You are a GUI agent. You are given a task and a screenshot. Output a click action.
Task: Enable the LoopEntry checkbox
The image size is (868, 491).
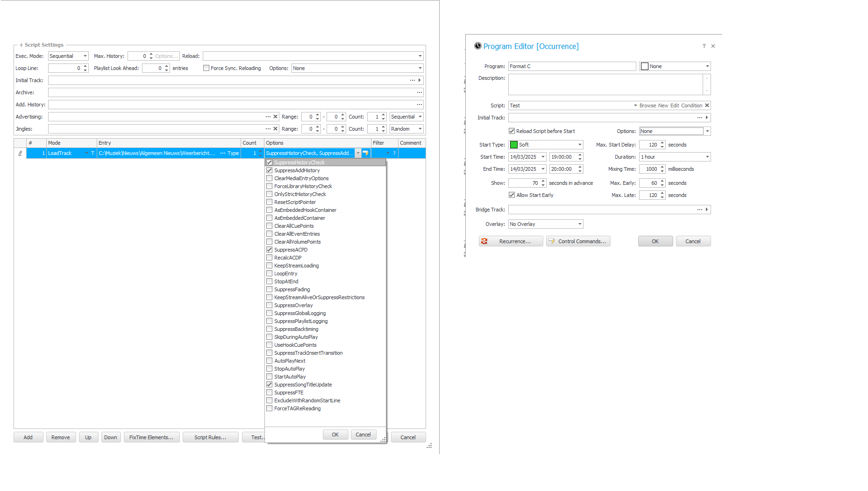270,274
